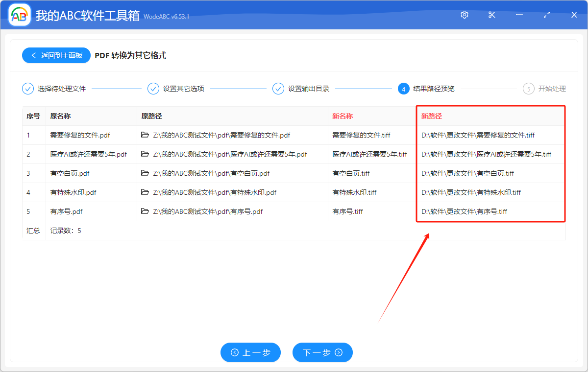
Task: Click the checkmark of step 设置输出目录
Action: [x=278, y=89]
